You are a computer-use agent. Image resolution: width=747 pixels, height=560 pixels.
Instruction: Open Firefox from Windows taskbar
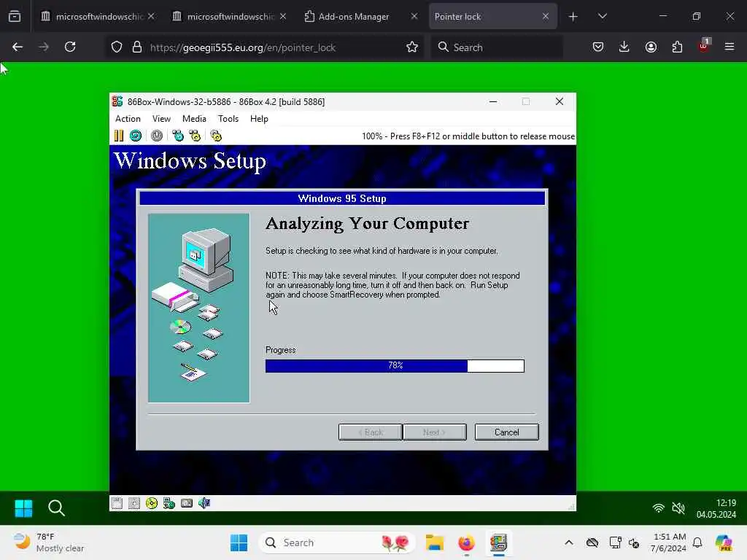[x=466, y=542]
